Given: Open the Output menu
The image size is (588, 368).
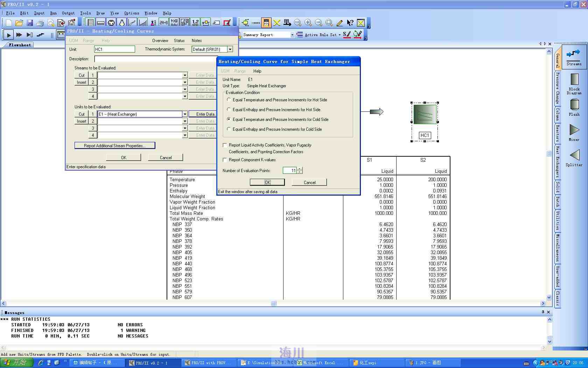Looking at the screenshot, I should (68, 13).
